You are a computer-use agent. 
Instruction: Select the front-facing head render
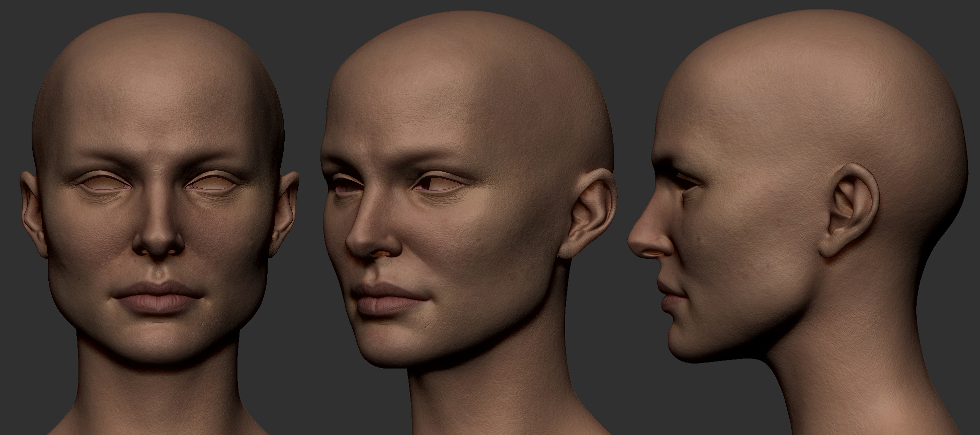[x=159, y=224]
